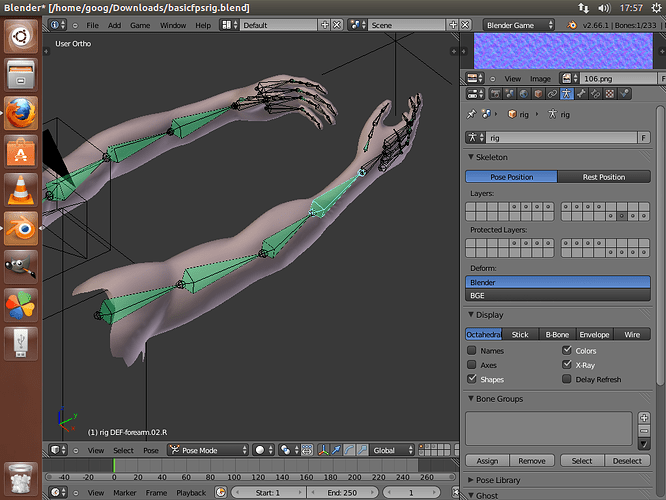The width and height of the screenshot is (666, 500).
Task: Collapse the Display panel
Action: (471, 314)
